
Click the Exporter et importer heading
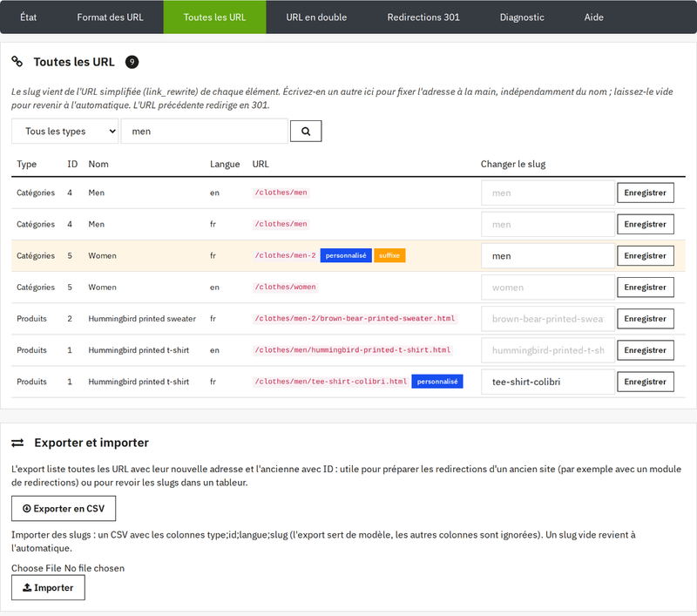[x=91, y=443]
